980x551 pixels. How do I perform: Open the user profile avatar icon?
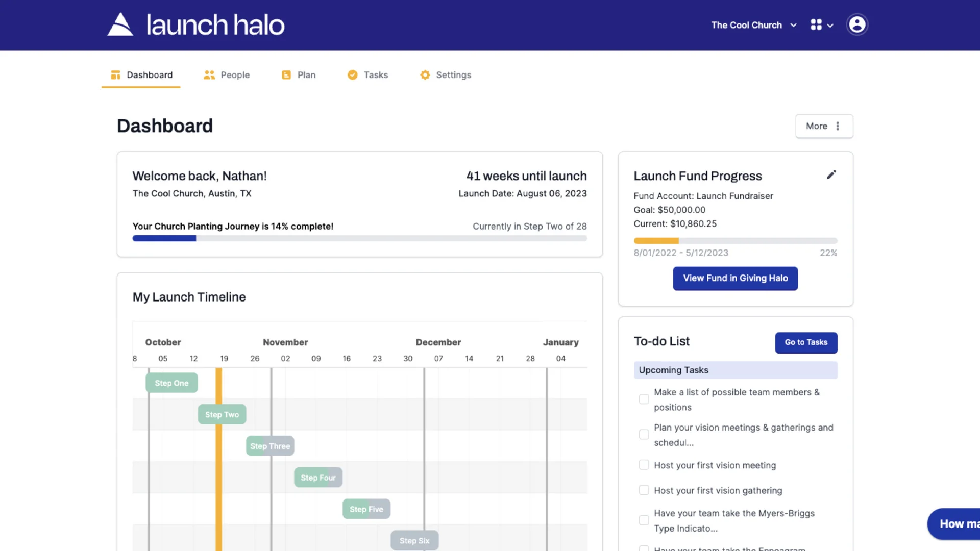(857, 24)
